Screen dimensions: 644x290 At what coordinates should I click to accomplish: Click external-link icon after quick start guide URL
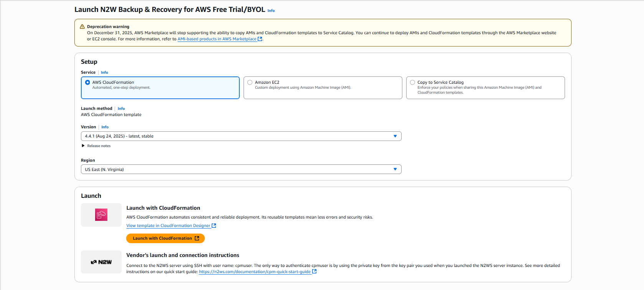point(315,271)
